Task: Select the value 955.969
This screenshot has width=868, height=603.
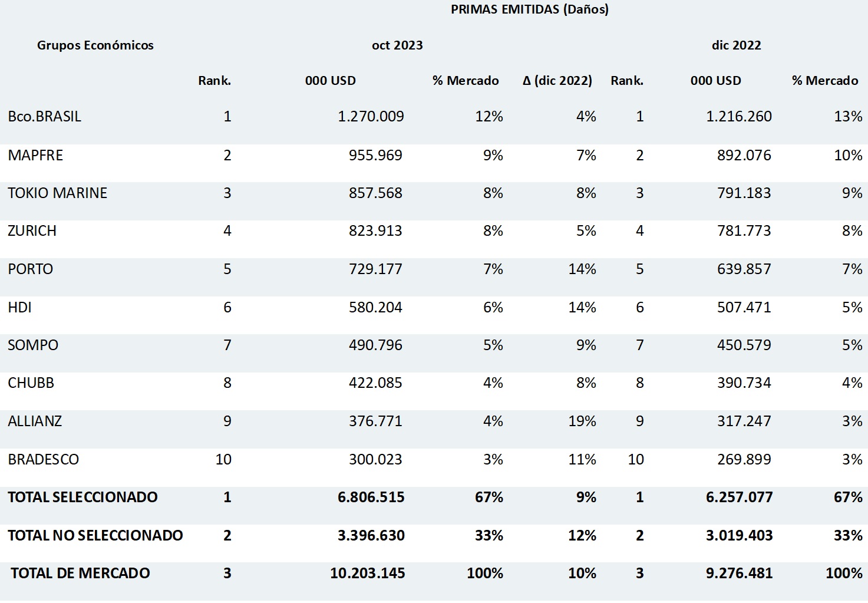Action: [376, 156]
